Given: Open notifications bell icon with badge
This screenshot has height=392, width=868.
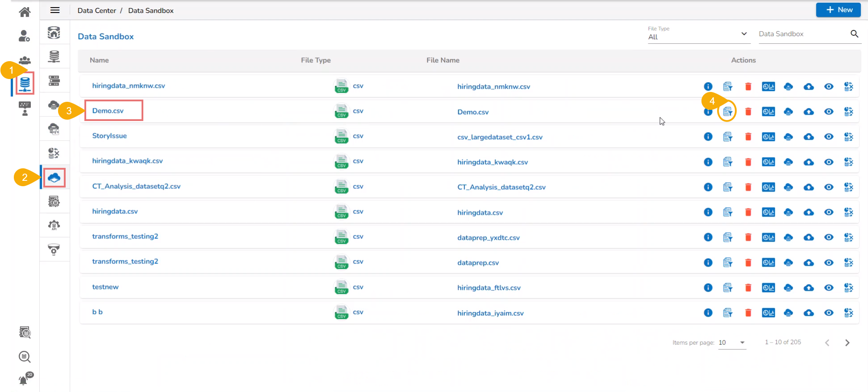Looking at the screenshot, I should tap(24, 379).
